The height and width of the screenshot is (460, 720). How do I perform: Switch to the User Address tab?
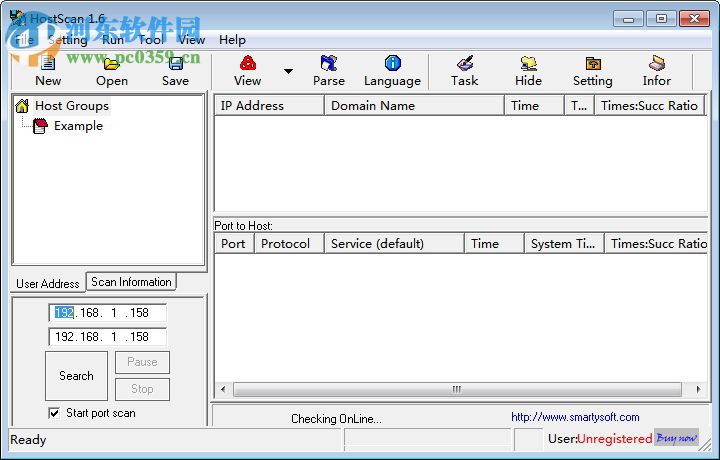coord(48,284)
